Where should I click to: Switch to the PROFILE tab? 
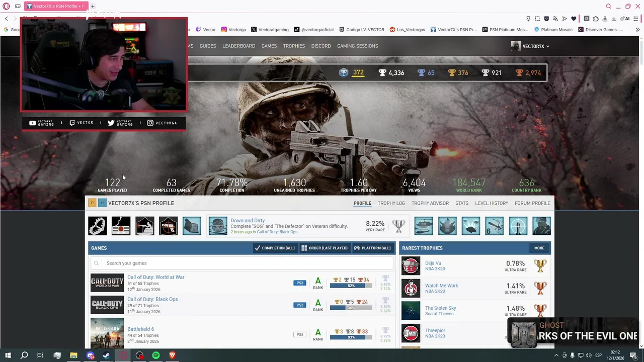tap(362, 203)
